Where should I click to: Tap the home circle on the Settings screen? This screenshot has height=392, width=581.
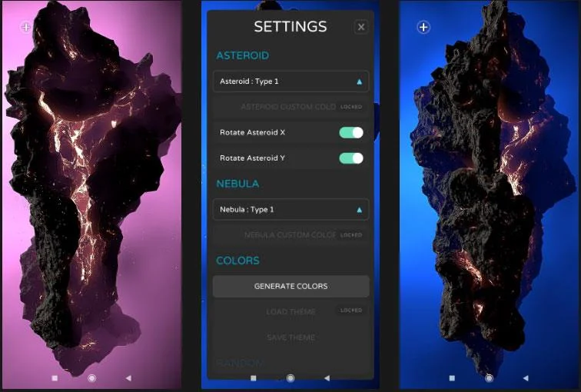click(290, 378)
